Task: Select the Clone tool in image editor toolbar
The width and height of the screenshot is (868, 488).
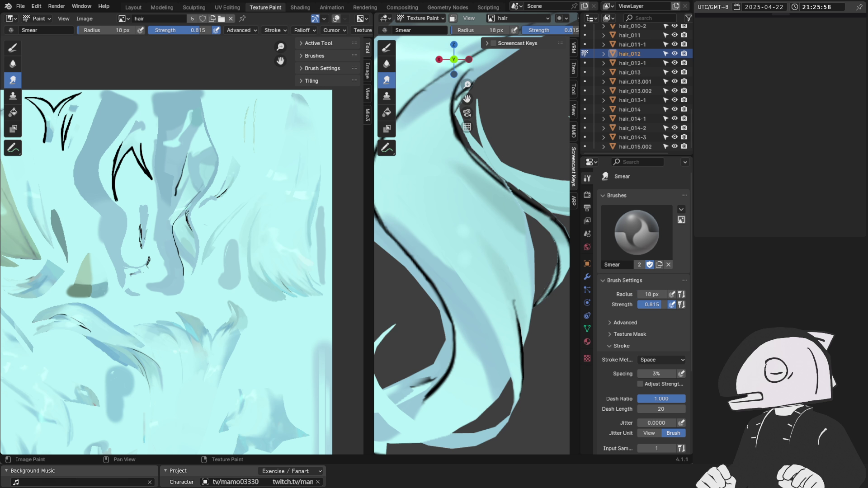Action: point(13,96)
